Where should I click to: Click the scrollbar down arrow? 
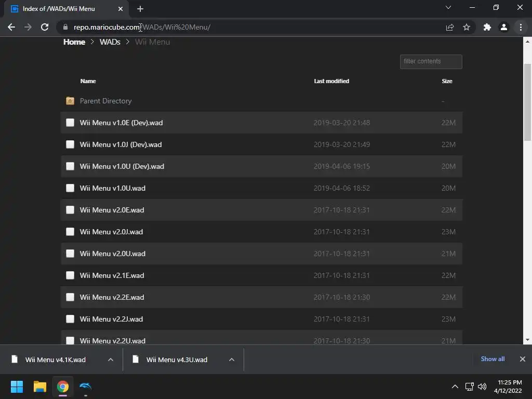tap(527, 340)
